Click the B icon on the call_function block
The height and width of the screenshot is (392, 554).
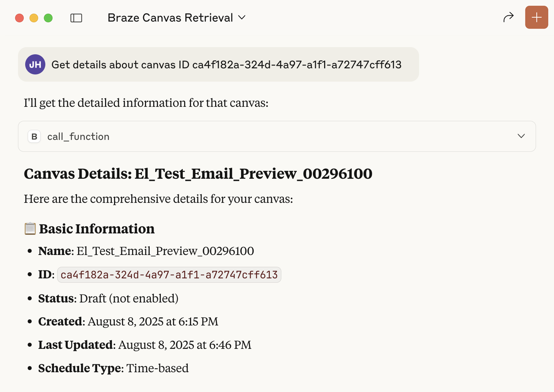point(34,136)
